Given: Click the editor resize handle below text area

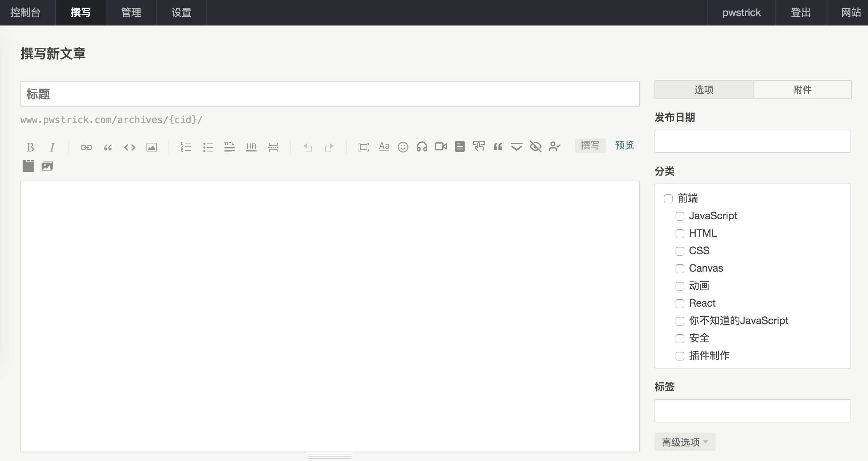Looking at the screenshot, I should point(330,456).
